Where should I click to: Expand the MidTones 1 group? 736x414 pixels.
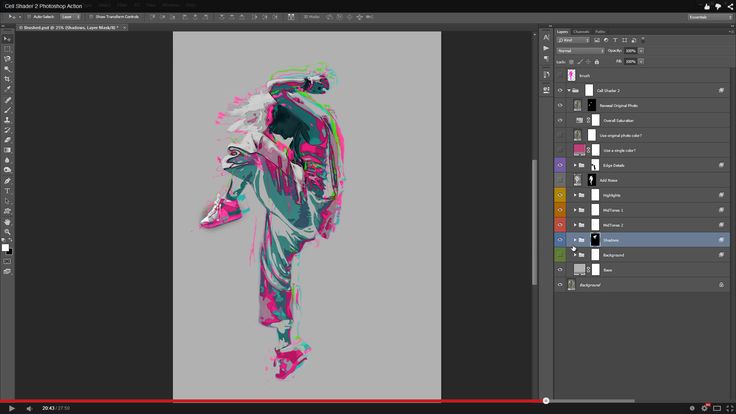574,210
